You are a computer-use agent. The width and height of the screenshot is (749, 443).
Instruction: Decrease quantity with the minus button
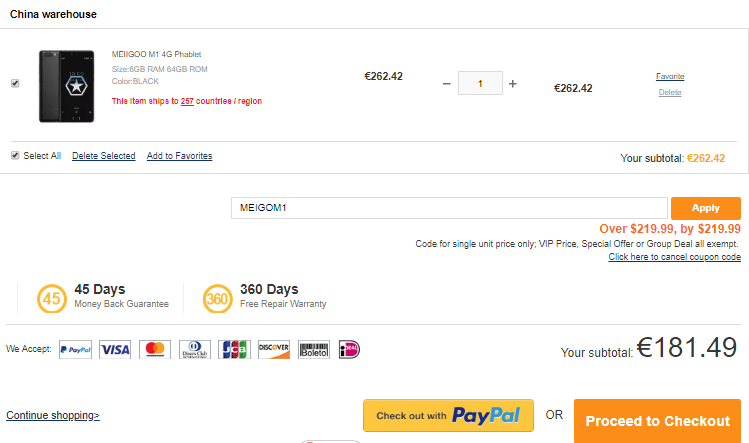pyautogui.click(x=447, y=84)
